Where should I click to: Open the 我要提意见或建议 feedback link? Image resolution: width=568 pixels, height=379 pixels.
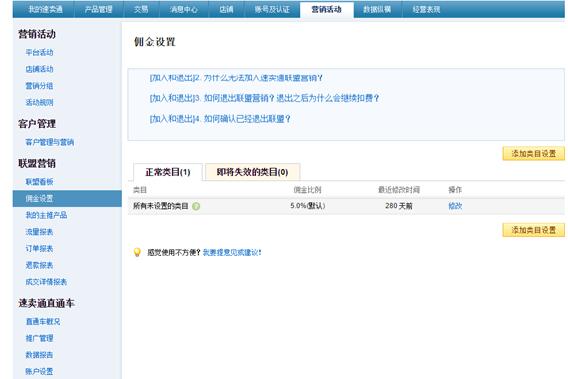(x=231, y=253)
